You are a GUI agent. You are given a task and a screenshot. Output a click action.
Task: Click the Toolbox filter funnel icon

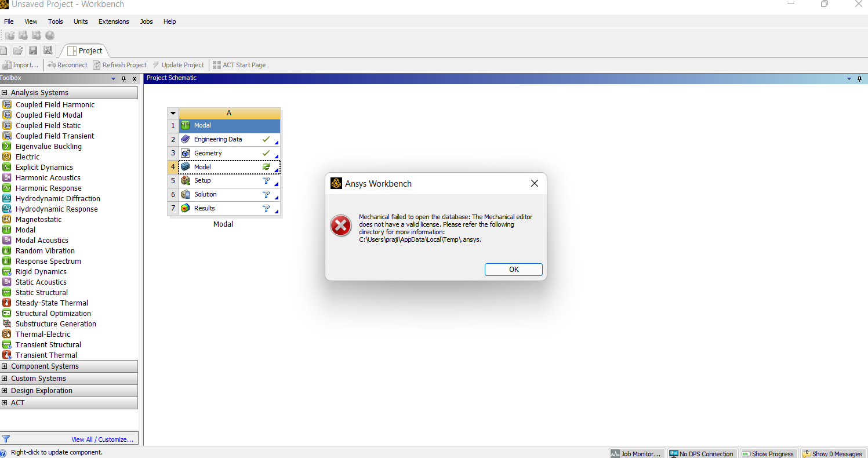pos(6,439)
